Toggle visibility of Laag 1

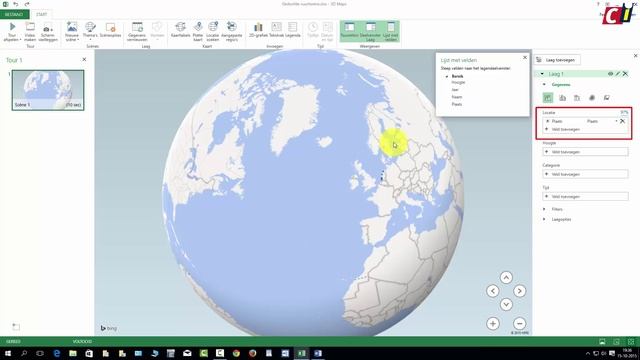610,74
